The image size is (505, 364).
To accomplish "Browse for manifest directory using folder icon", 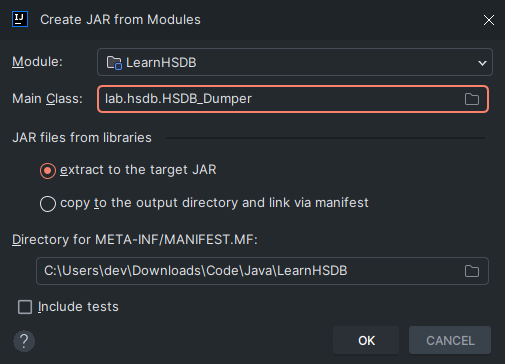I will [x=472, y=271].
